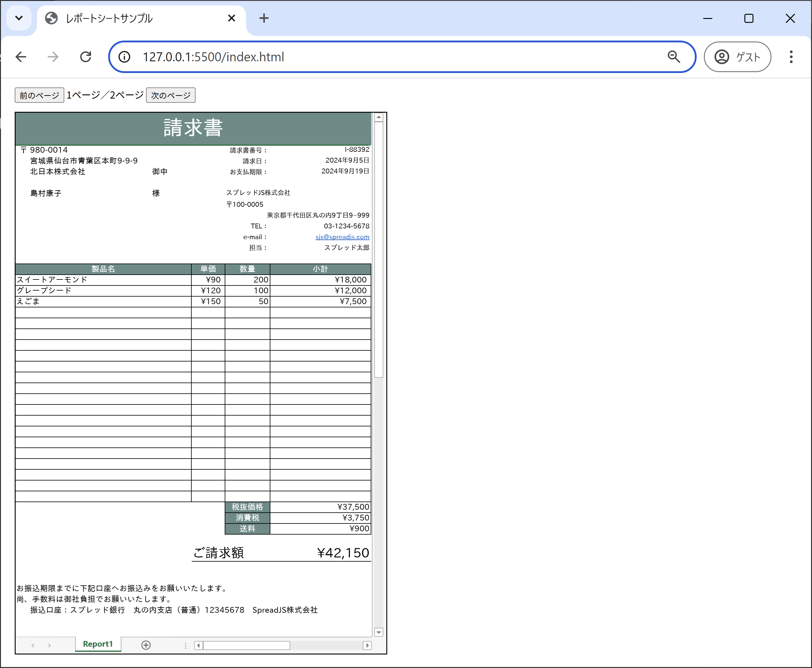Click the tab strip splitter dots handle

(185, 645)
